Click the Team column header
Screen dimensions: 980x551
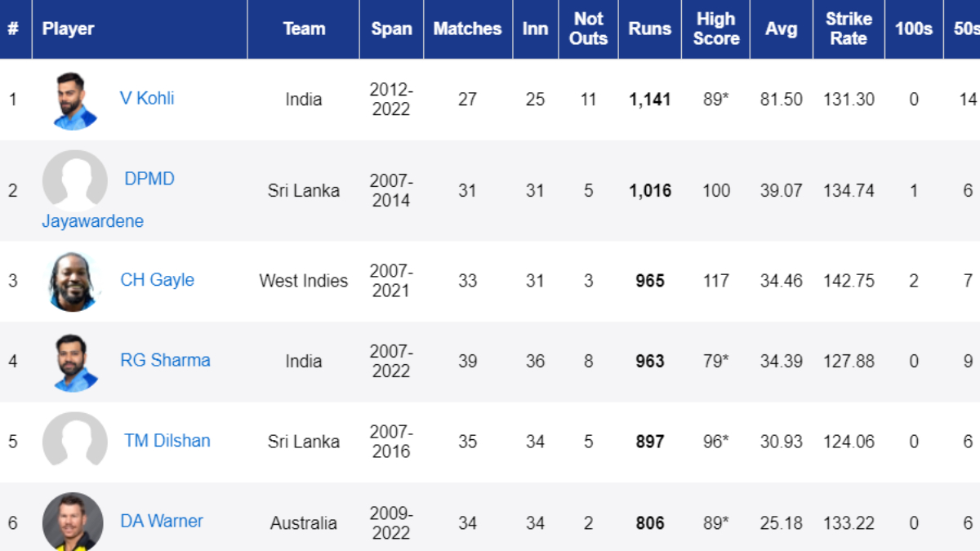pyautogui.click(x=304, y=29)
